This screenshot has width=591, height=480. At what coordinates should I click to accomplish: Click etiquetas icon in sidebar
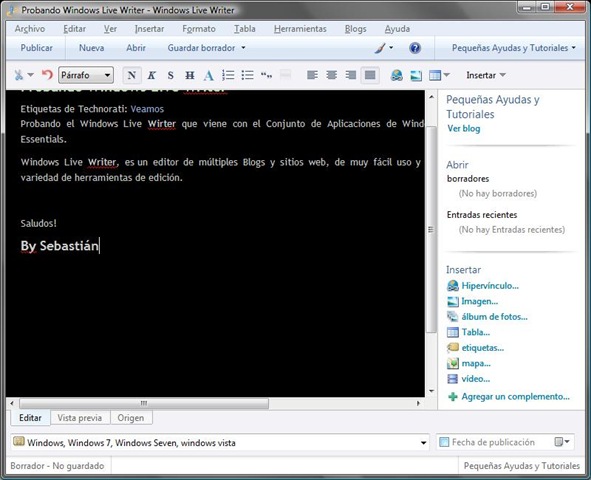pyautogui.click(x=452, y=348)
